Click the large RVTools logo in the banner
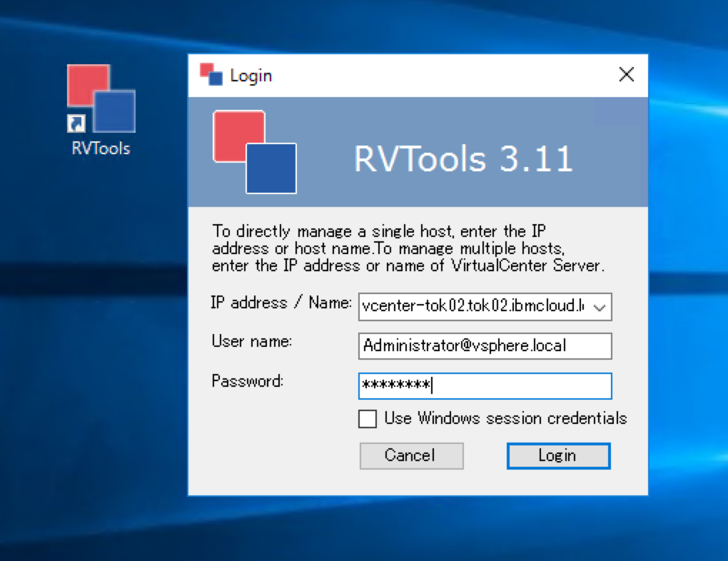Image resolution: width=728 pixels, height=561 pixels. pyautogui.click(x=253, y=151)
